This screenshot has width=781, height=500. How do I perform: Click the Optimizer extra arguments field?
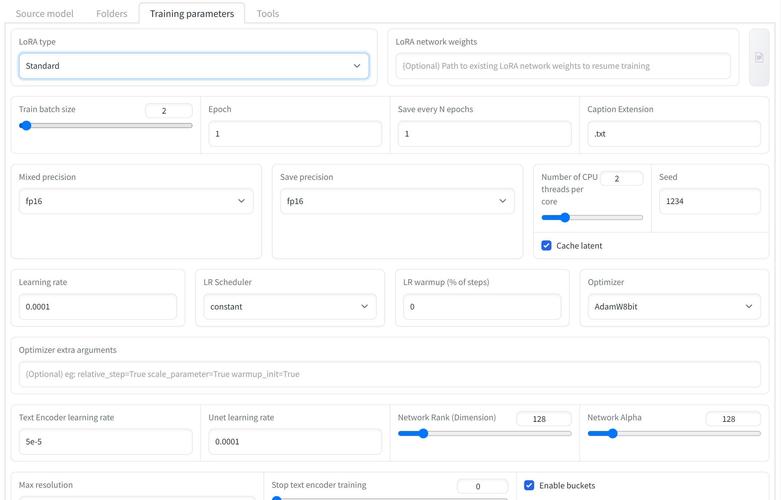pos(389,374)
